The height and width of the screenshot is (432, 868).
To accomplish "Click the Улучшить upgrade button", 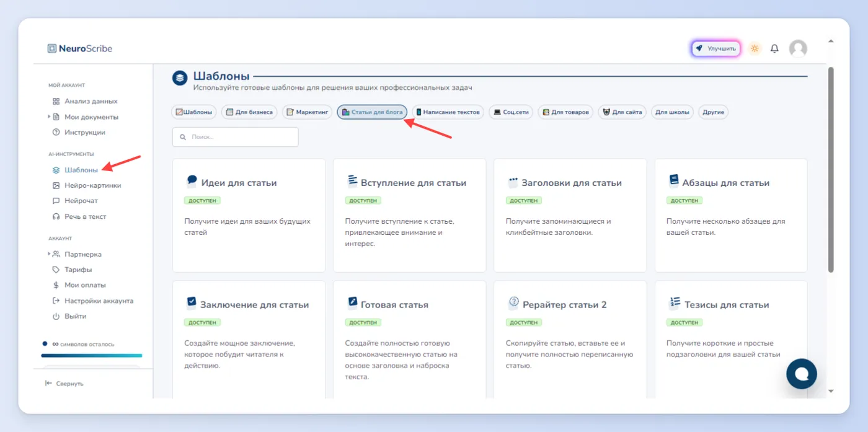I will (716, 48).
